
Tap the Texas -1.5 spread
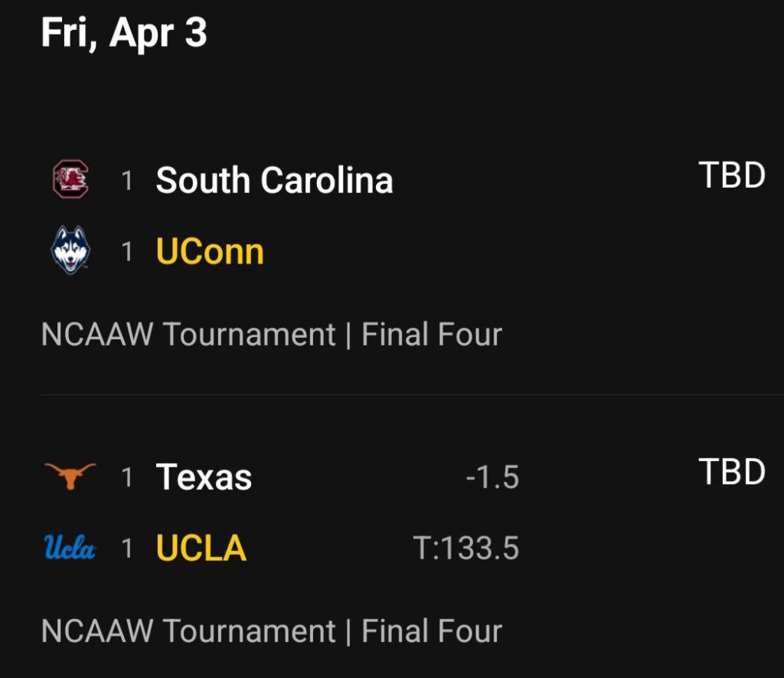coord(492,477)
